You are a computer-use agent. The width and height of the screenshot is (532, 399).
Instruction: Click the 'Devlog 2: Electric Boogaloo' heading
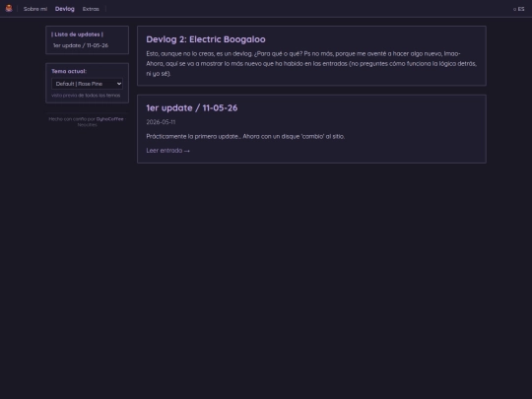[x=206, y=39]
